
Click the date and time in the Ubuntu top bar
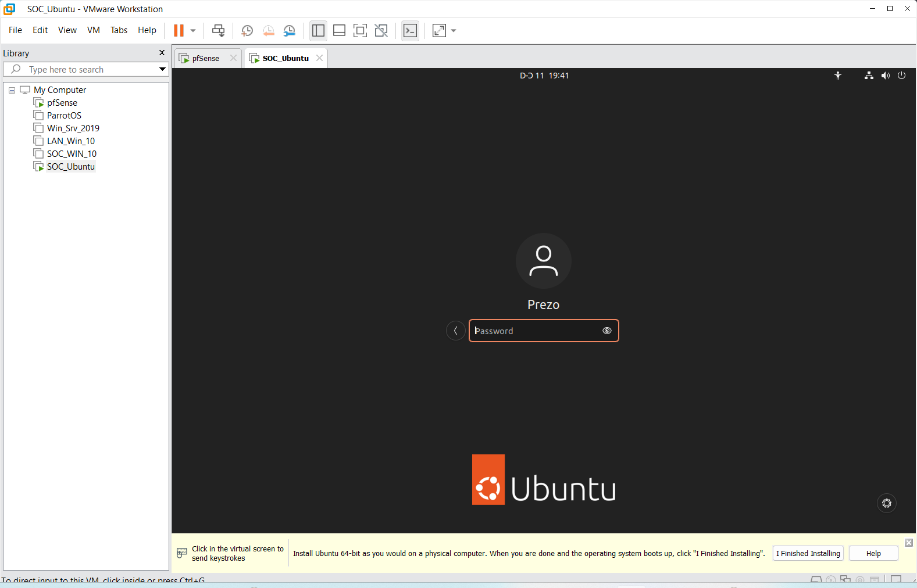(x=544, y=76)
